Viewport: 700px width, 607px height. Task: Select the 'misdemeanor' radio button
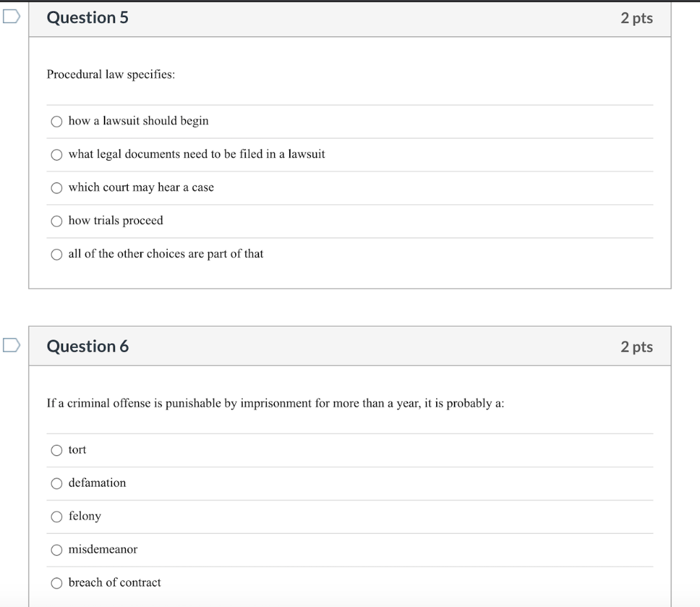tap(56, 550)
